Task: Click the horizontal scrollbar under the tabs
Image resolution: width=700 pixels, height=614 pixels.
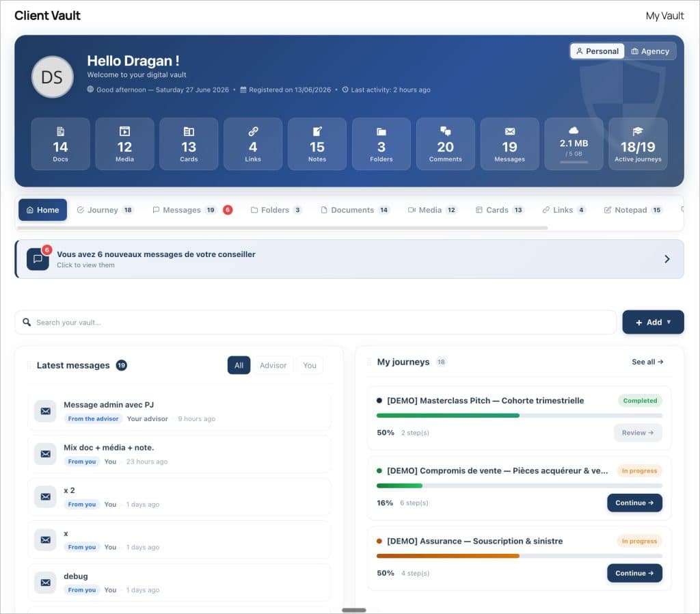Action: pyautogui.click(x=282, y=228)
